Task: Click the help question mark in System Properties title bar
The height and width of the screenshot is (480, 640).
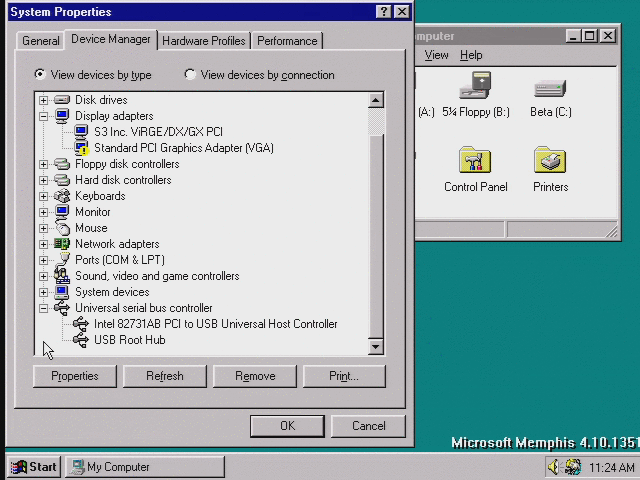Action: tap(384, 12)
